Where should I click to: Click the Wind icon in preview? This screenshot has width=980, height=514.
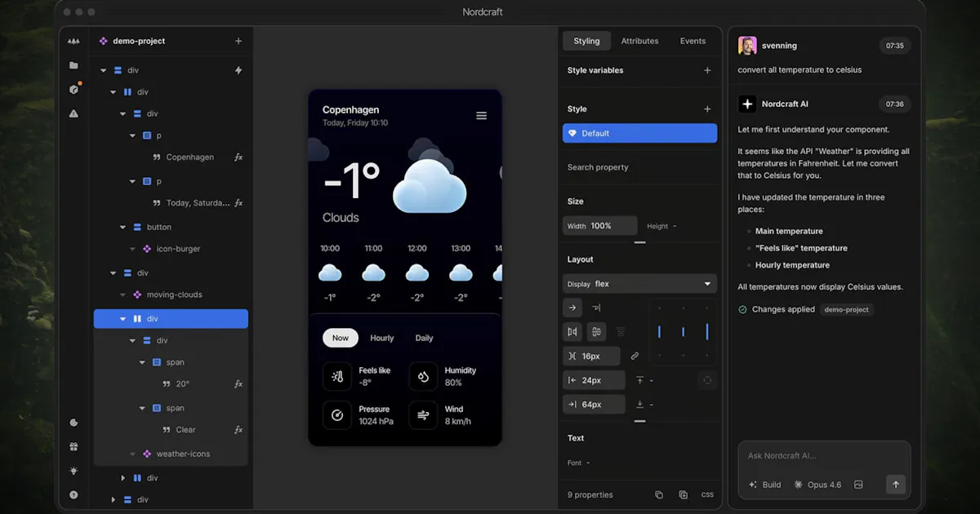coord(423,415)
